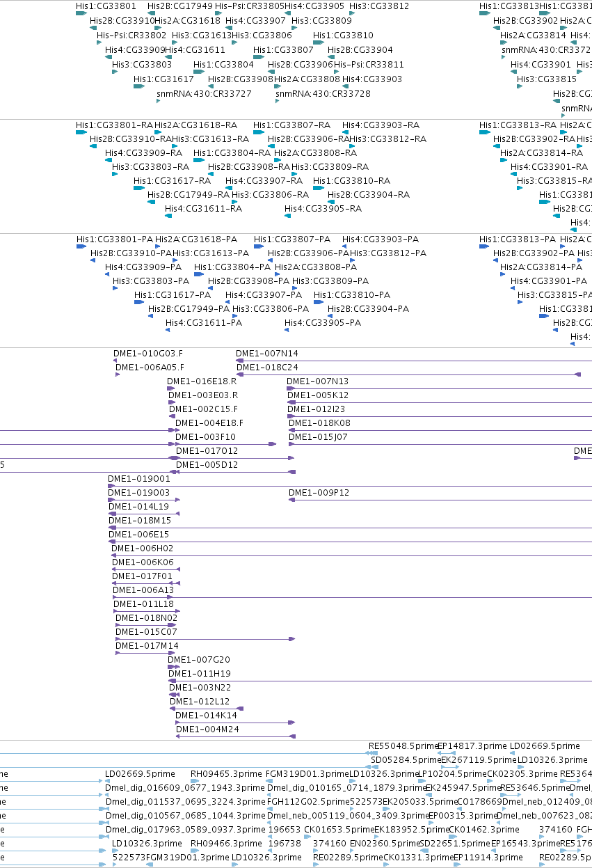Image resolution: width=592 pixels, height=868 pixels.
Task: Select gene label His4:CG33901
Action: pyautogui.click(x=541, y=65)
